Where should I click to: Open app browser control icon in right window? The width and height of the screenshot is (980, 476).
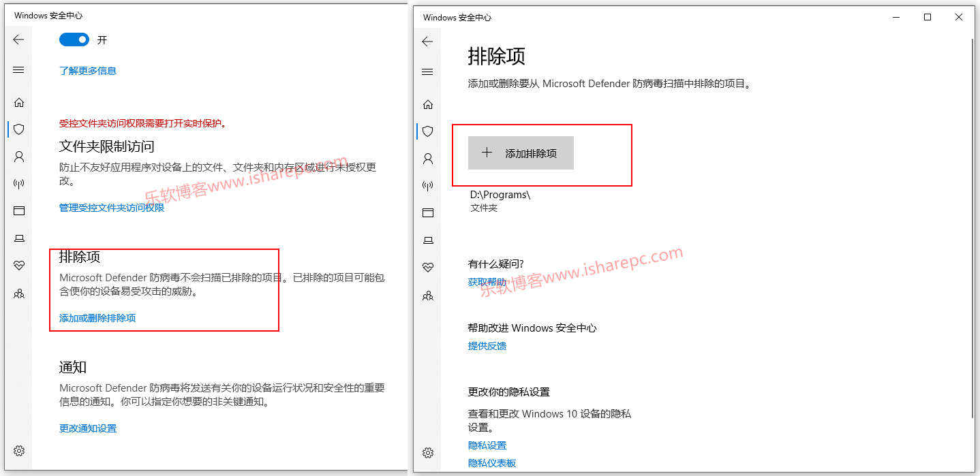[x=428, y=213]
